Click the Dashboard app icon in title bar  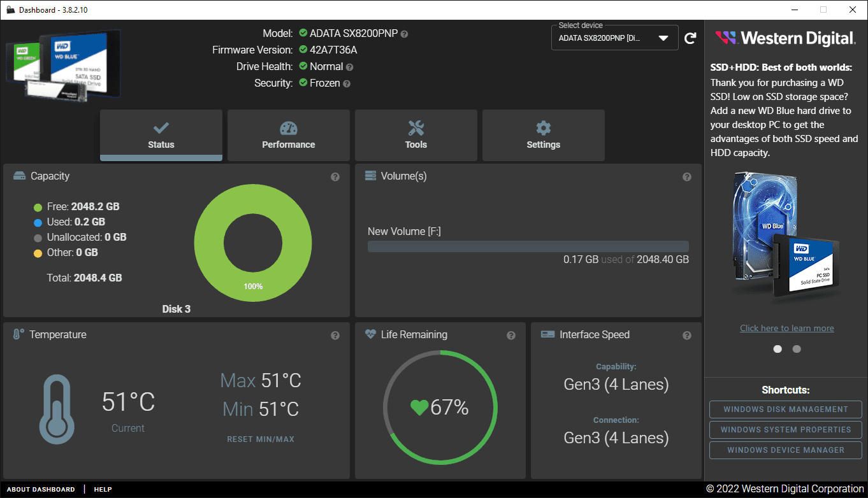click(x=11, y=10)
